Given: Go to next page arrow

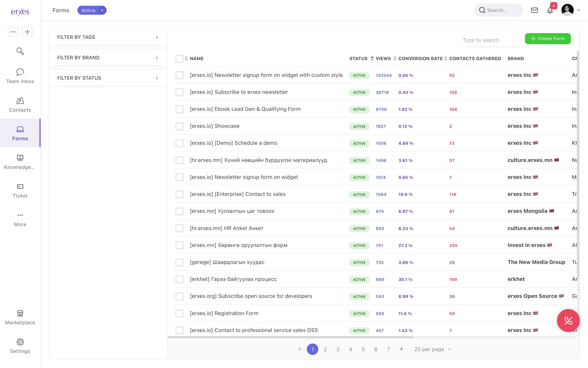Looking at the screenshot, I should pos(401,349).
